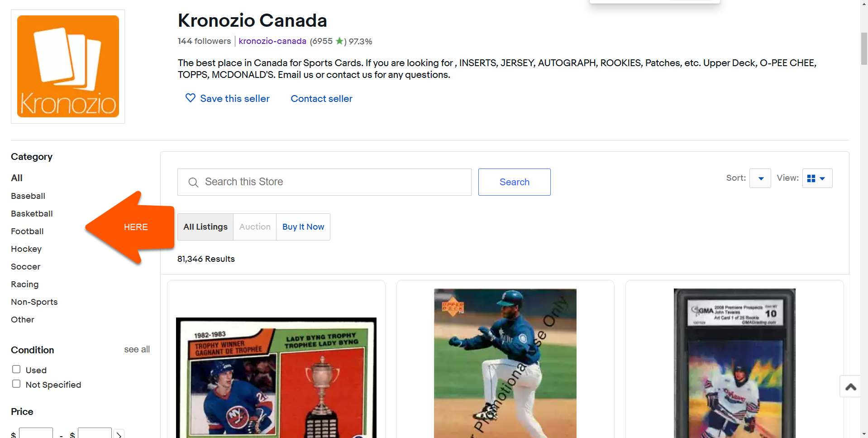Submit price range with arrow button

tap(119, 434)
